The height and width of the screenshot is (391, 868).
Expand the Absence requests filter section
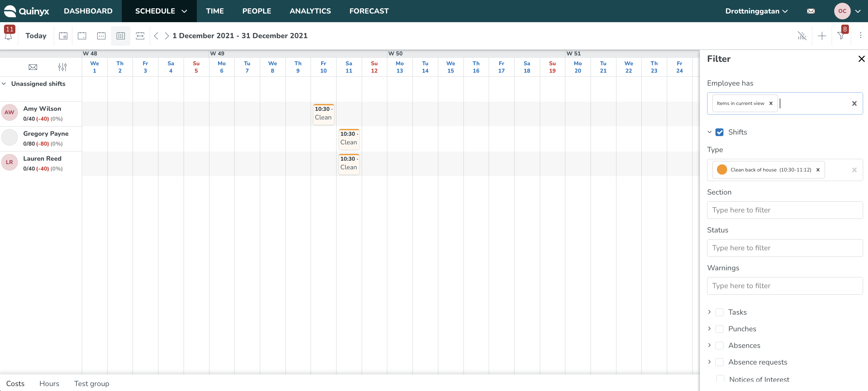(709, 362)
